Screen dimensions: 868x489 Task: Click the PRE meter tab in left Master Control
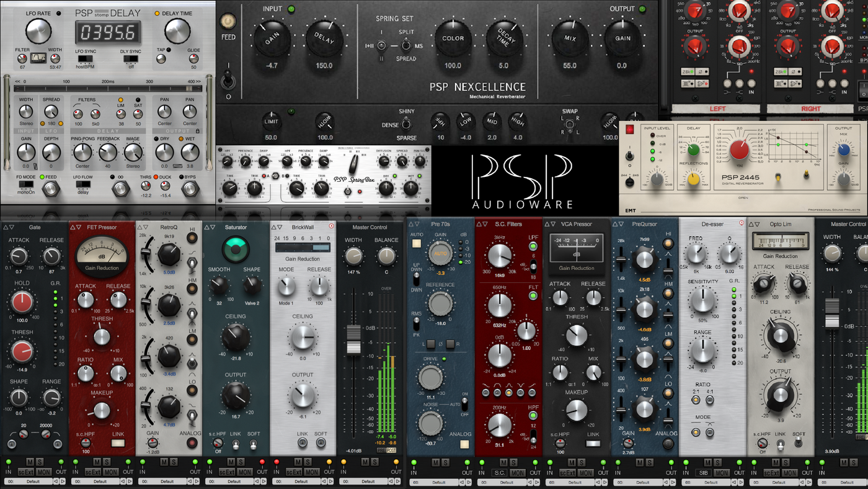click(381, 451)
